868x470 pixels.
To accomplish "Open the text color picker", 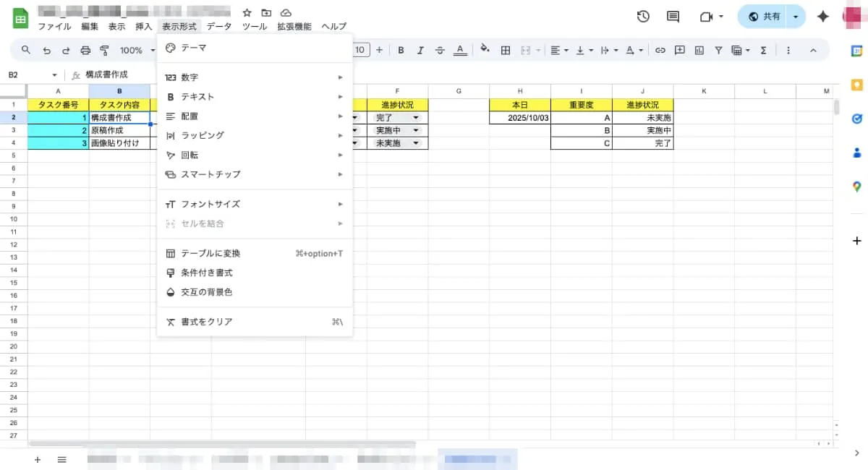I will [460, 50].
